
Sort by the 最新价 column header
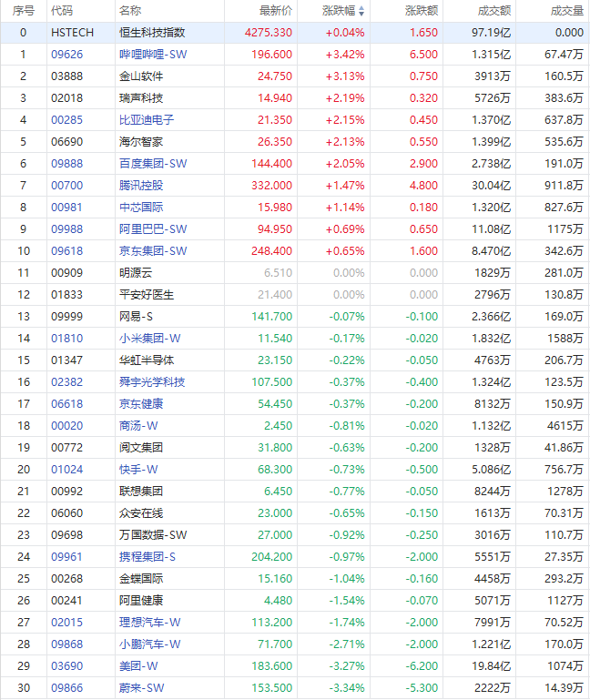coord(276,11)
